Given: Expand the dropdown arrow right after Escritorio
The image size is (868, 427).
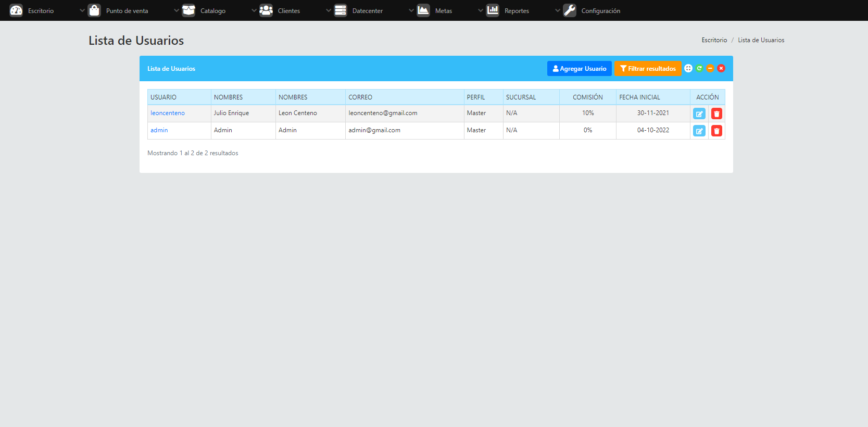Looking at the screenshot, I should tap(82, 10).
